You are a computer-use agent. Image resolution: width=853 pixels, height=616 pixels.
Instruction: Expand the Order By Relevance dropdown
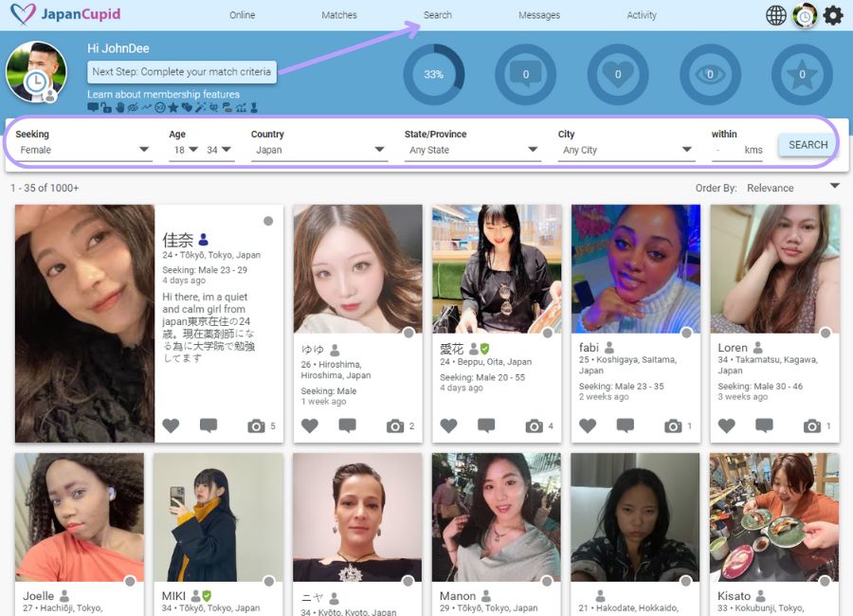tap(792, 188)
